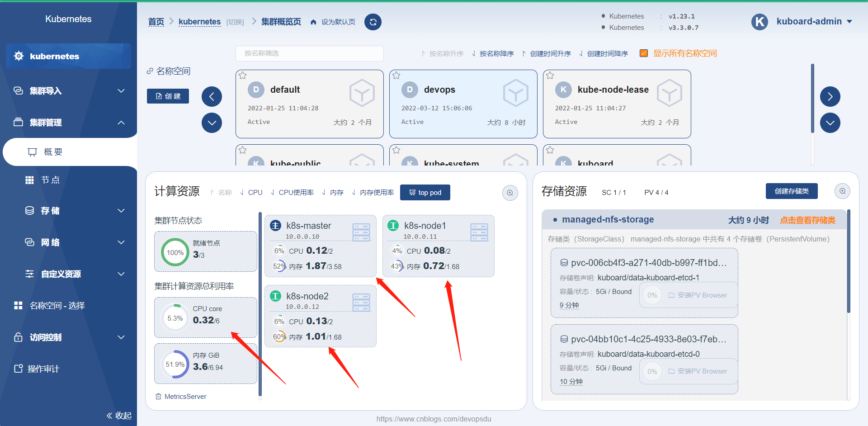Expand the 网络 sidebar submenu

(69, 242)
